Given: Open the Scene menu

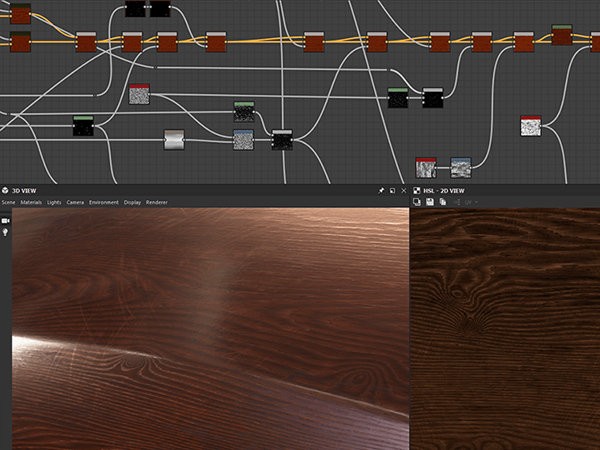Looking at the screenshot, I should (8, 202).
